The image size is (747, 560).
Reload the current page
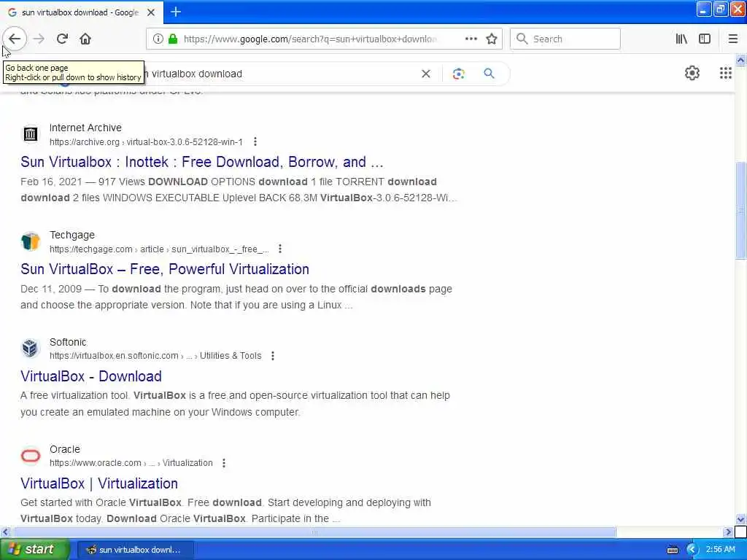(62, 39)
